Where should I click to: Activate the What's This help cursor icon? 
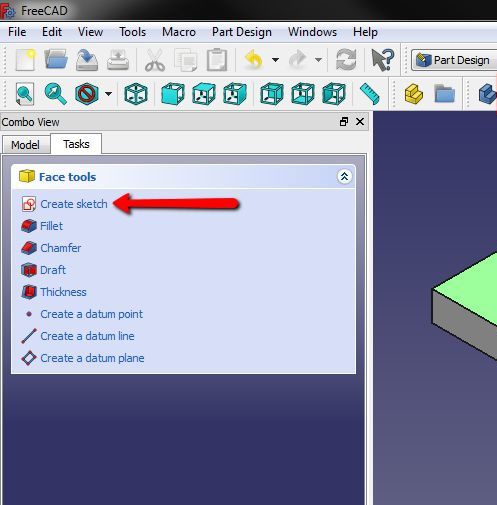click(383, 60)
